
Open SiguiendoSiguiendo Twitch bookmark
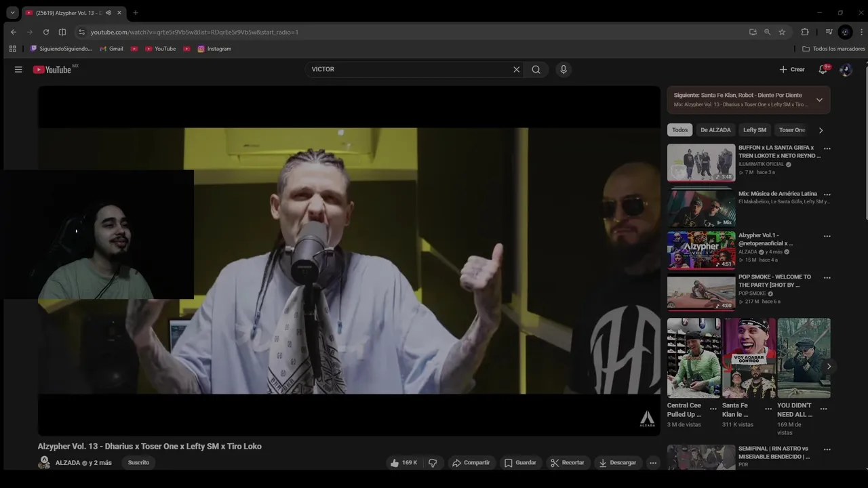point(61,49)
